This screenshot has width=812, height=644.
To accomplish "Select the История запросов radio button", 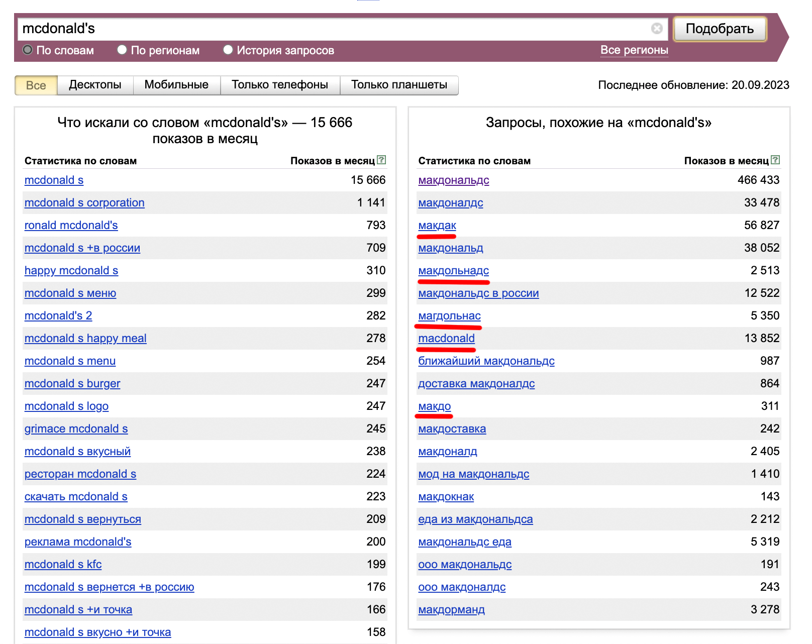I will click(228, 50).
